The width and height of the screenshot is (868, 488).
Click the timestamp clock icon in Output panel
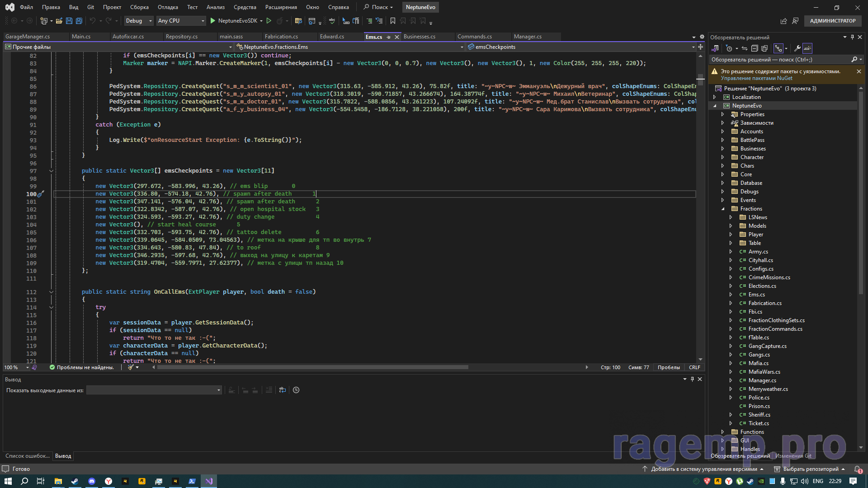[x=296, y=390]
